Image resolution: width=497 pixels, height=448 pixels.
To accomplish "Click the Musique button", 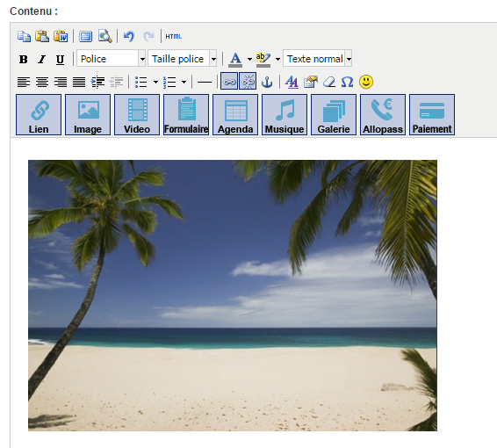I will point(285,114).
